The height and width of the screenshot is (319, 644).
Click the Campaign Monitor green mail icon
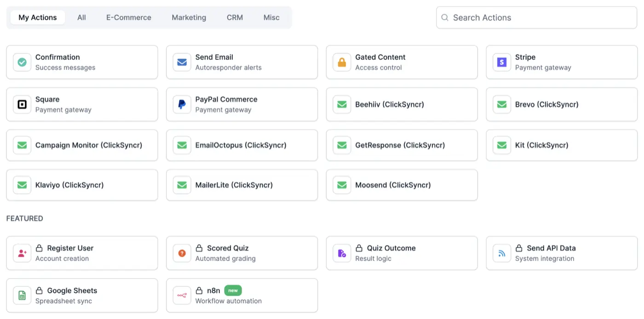(22, 145)
